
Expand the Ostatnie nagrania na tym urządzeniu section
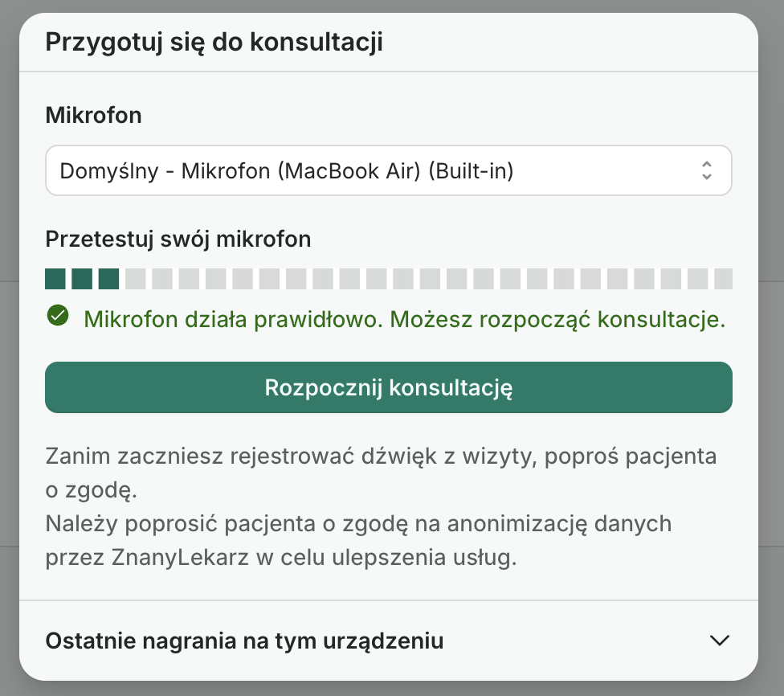(x=389, y=641)
